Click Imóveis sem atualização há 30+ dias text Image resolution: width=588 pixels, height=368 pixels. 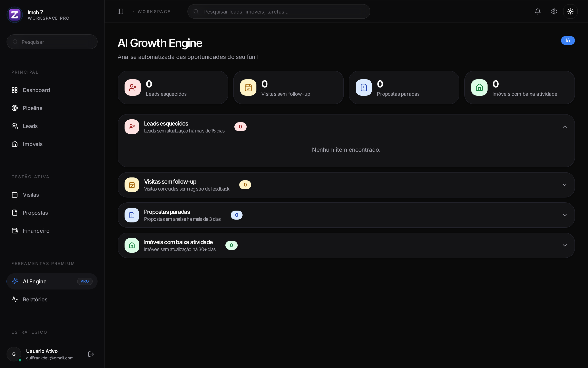180,249
